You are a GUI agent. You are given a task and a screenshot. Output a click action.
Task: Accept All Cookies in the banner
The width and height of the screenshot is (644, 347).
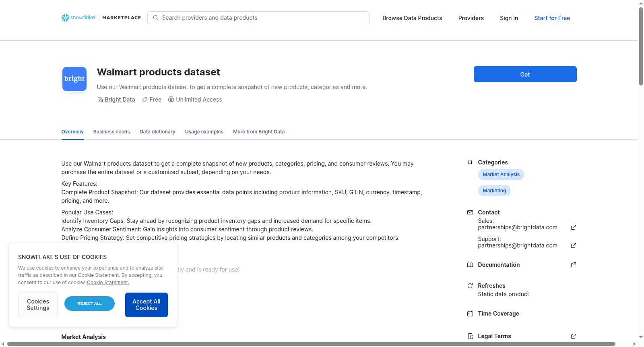coord(147,305)
